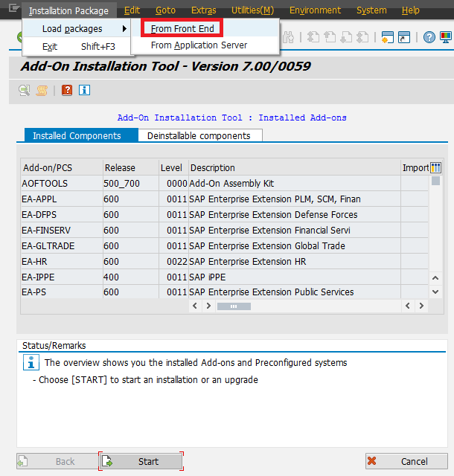Click the red question mark toolbar icon
Screen dimensions: 454x476
coord(67,90)
